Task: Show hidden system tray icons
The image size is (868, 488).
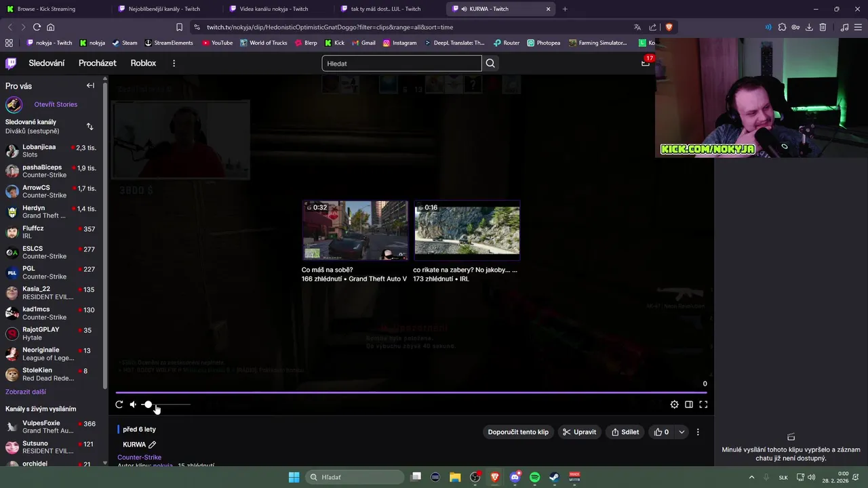Action: tap(751, 477)
